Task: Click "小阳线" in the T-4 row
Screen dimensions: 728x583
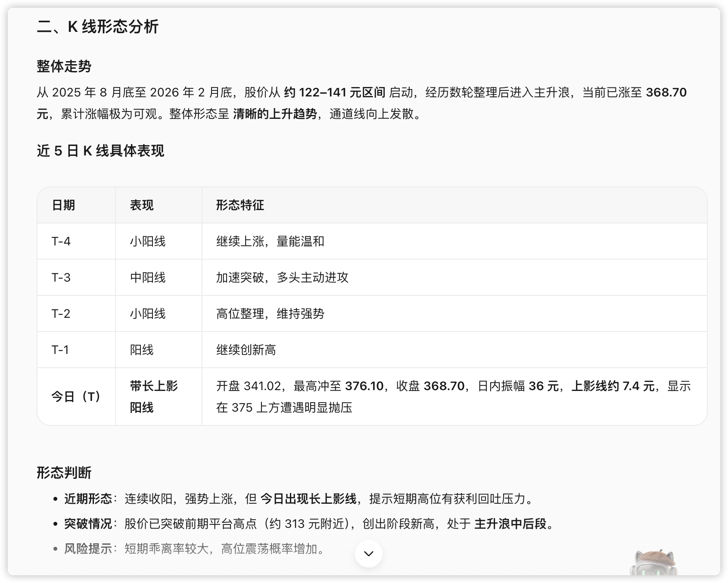Action: pos(148,241)
